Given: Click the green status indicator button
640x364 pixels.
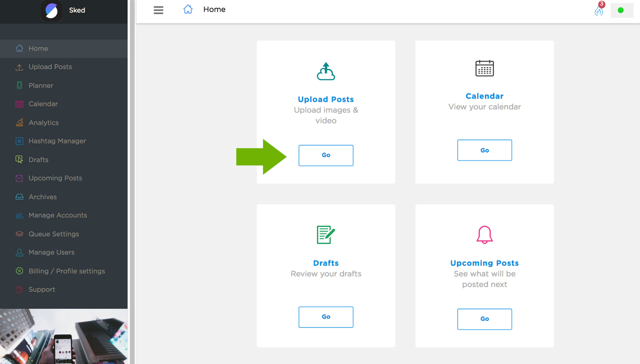Looking at the screenshot, I should [621, 10].
